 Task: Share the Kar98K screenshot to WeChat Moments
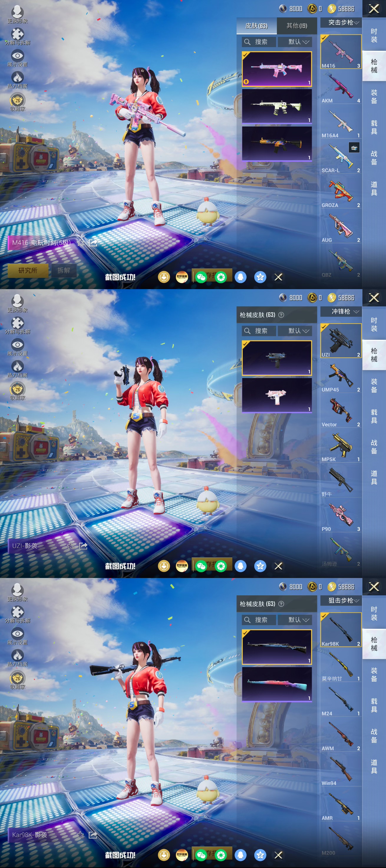click(221, 855)
